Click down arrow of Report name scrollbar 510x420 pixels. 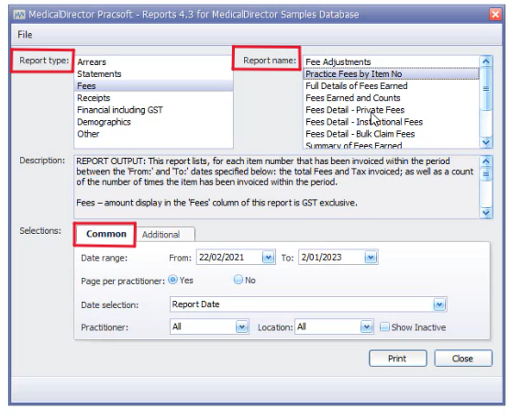(486, 142)
